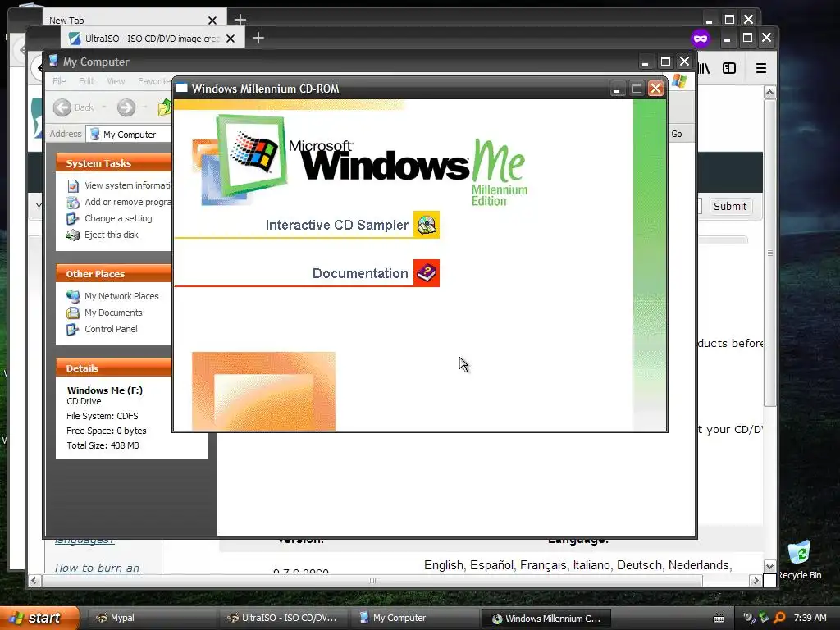The height and width of the screenshot is (630, 840).
Task: Click the private browsing mask icon
Action: 701,39
